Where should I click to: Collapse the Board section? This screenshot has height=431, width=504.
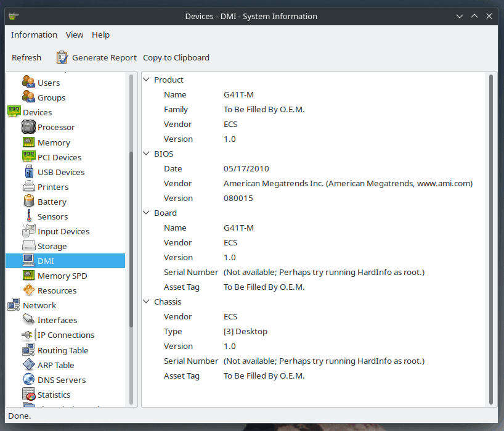pyautogui.click(x=147, y=213)
